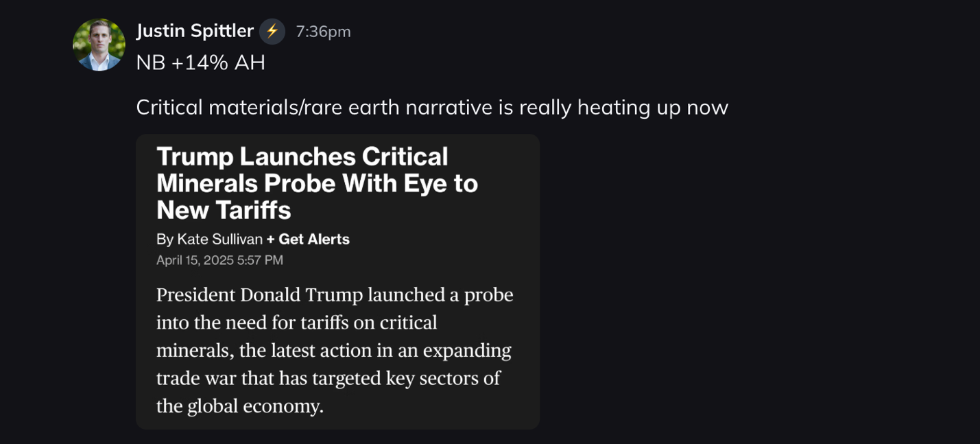Click the 7:36pm message timestamp
This screenshot has width=980, height=444.
[x=323, y=32]
